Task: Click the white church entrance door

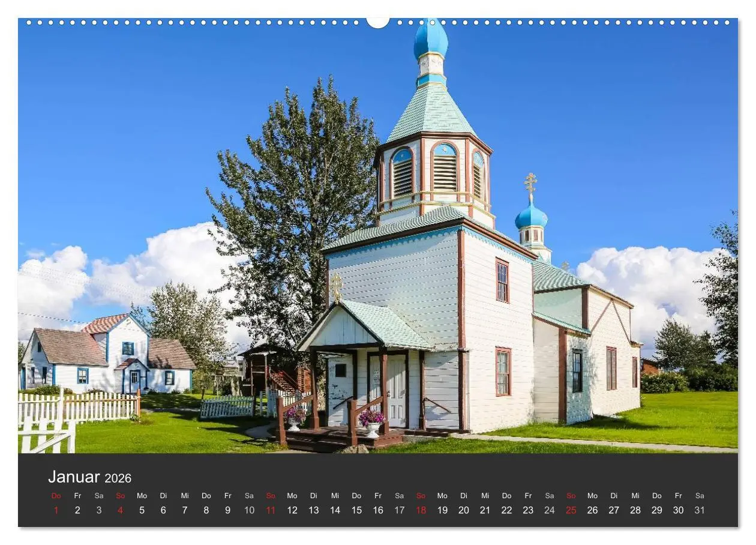Action: point(396,390)
